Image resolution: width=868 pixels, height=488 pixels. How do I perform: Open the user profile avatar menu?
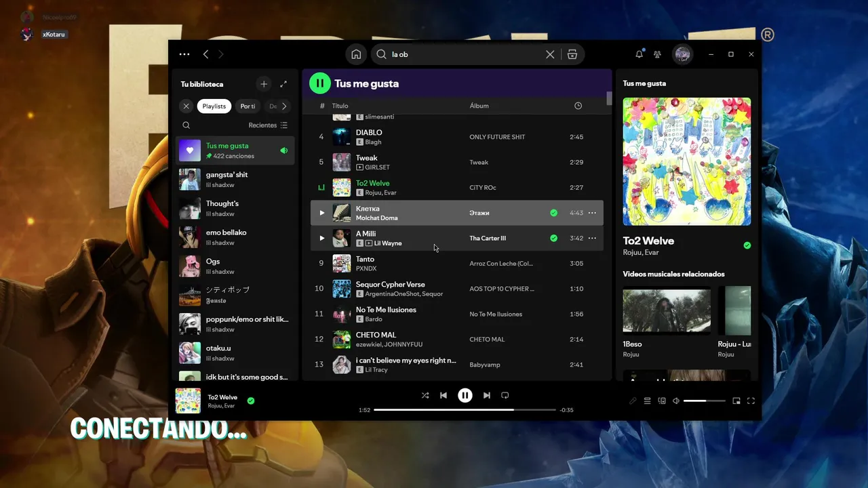click(x=683, y=54)
